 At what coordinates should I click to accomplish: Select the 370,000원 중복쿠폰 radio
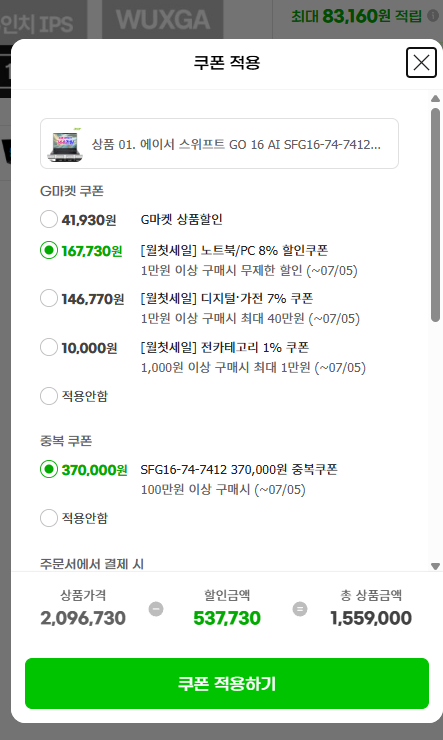tap(49, 470)
